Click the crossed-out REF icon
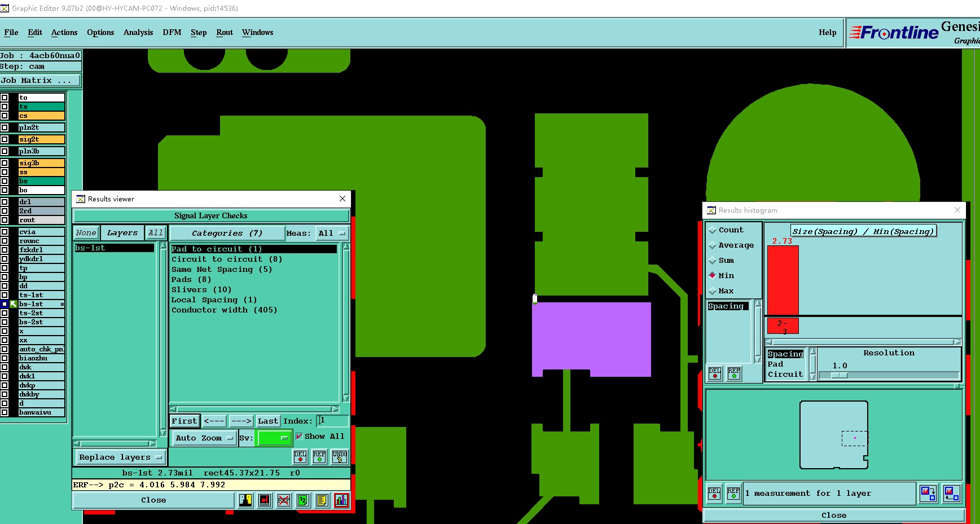 point(284,500)
